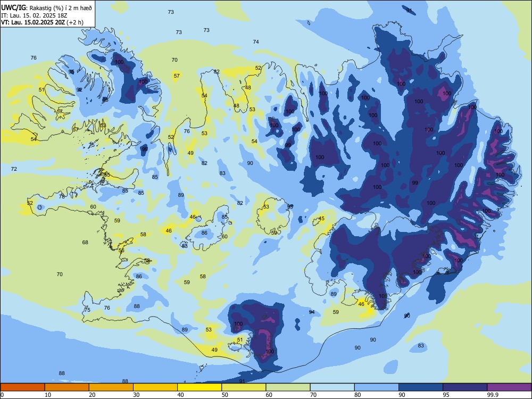Click the humidity value 72 on the map
The image size is (532, 399).
14,169
